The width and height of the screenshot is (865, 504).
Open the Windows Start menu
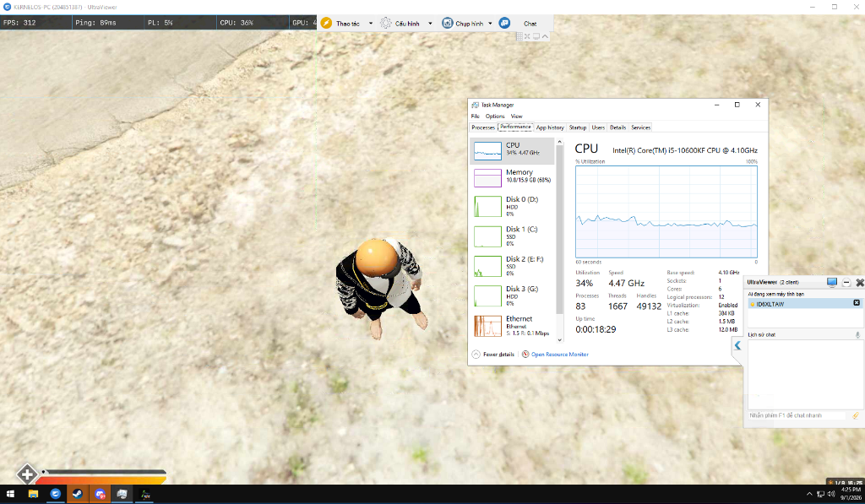(x=10, y=494)
